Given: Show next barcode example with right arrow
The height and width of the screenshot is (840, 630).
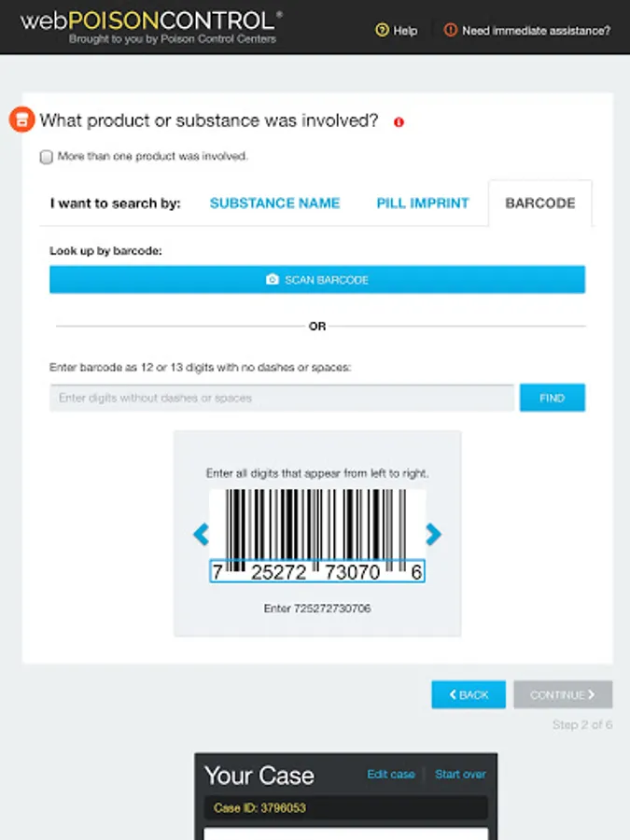Looking at the screenshot, I should click(433, 534).
